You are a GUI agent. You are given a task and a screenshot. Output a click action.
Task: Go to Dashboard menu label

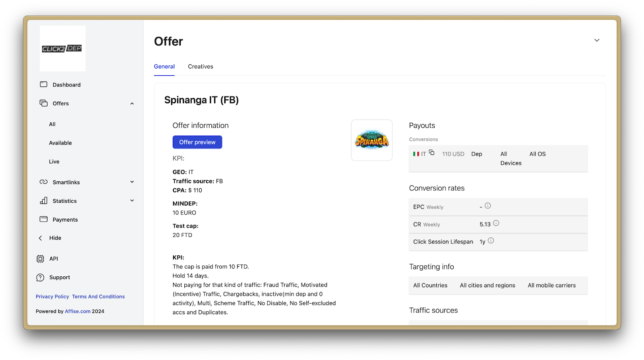pos(66,85)
